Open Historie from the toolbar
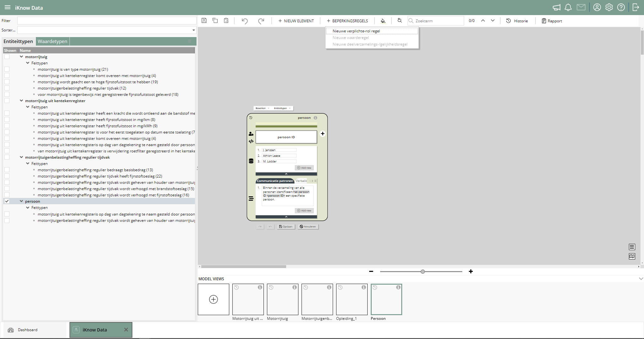The width and height of the screenshot is (644, 339). click(517, 21)
